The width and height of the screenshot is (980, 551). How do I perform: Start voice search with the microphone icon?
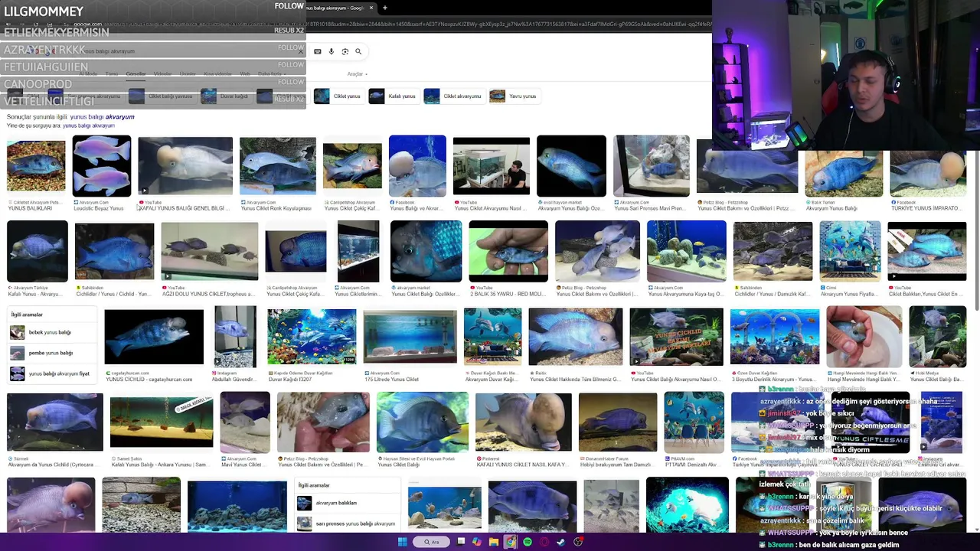[x=332, y=51]
